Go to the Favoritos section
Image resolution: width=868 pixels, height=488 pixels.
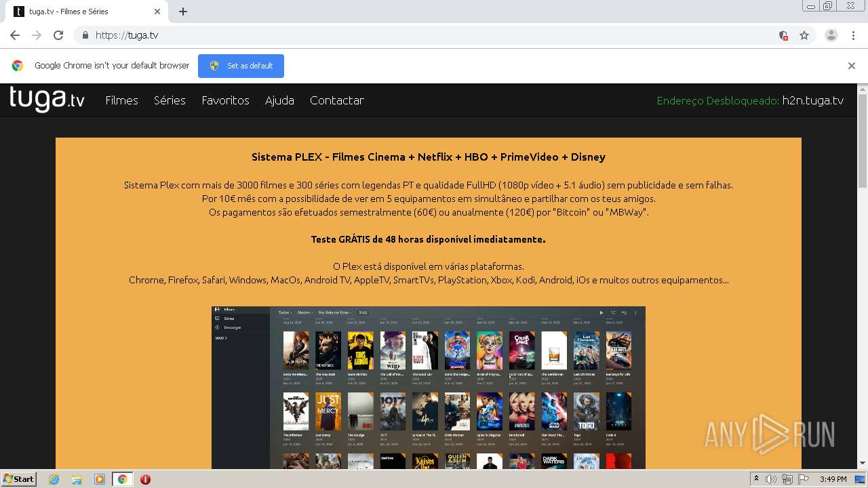pyautogui.click(x=225, y=100)
